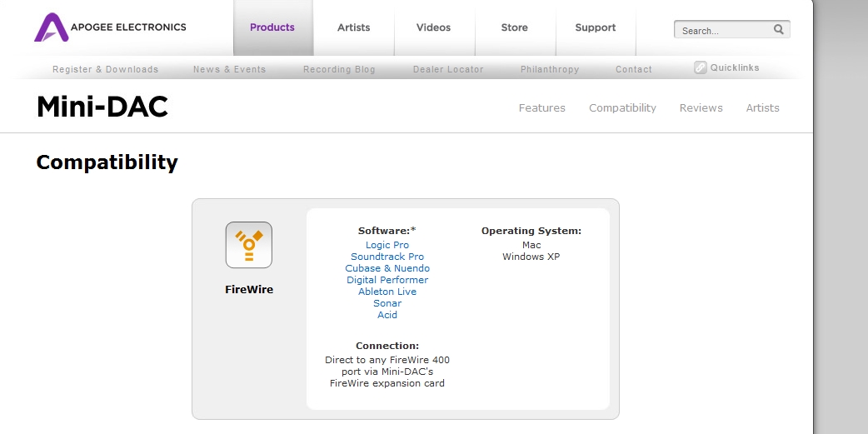The image size is (868, 434).
Task: Open the Store tab
Action: (x=514, y=27)
